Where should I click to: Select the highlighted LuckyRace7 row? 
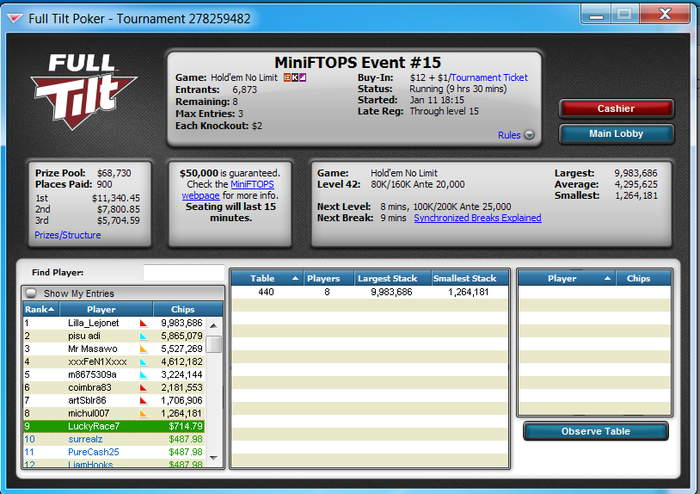coord(114,427)
